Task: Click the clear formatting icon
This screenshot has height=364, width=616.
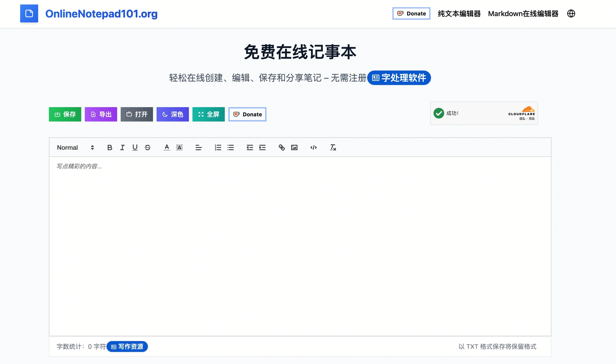Action: [333, 147]
